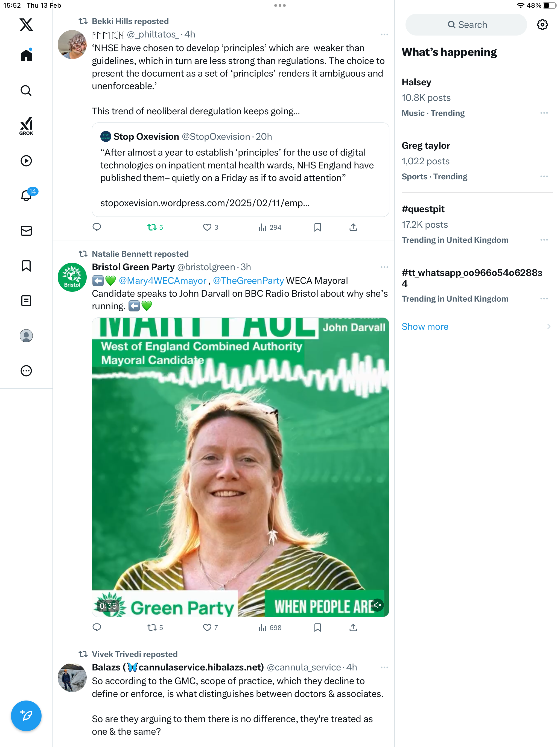
Task: Undo repost on the @_philtatos_ post
Action: point(155,227)
